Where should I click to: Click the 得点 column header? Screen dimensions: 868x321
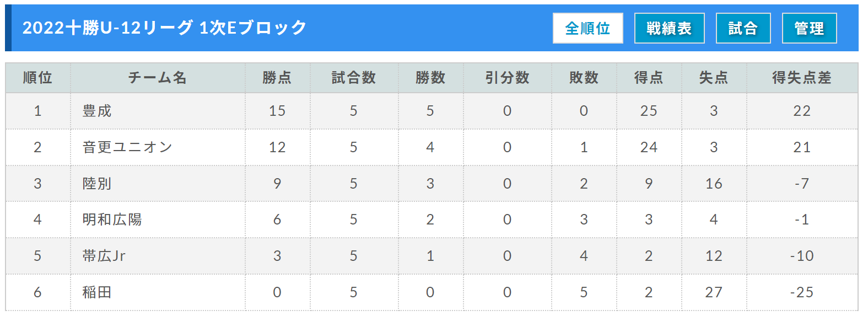[x=649, y=78]
